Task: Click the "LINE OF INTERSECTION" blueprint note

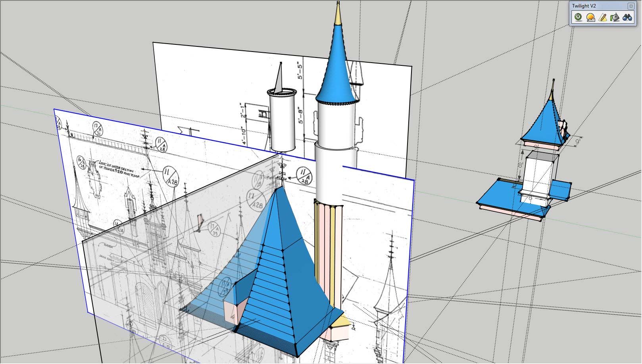Action: [118, 169]
